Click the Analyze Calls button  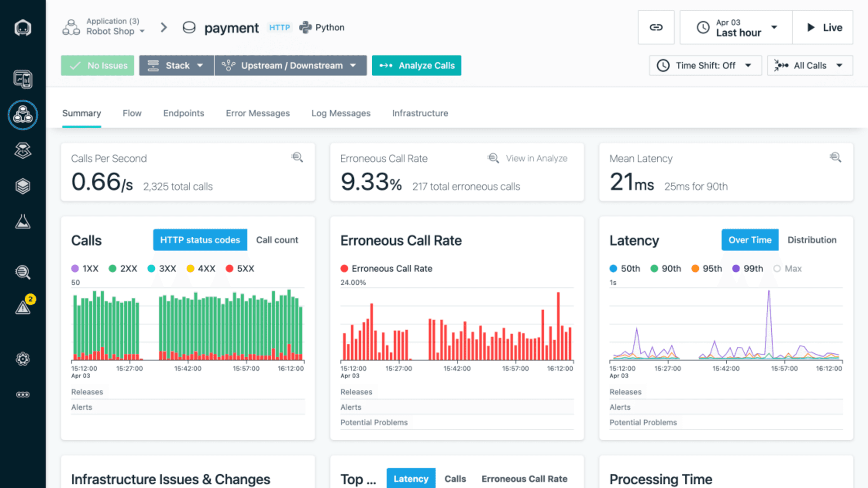416,65
